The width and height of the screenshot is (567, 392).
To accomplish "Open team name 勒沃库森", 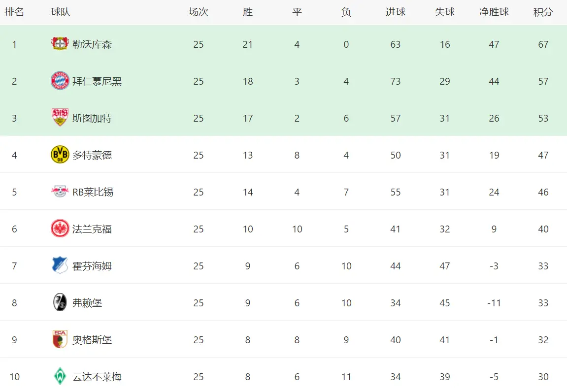I will pyautogui.click(x=92, y=44).
